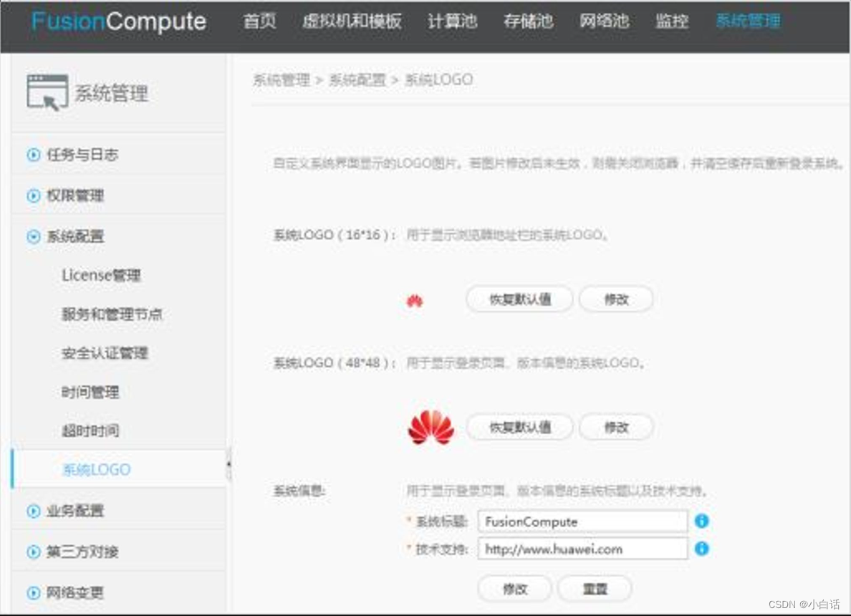The image size is (851, 616).
Task: Click 系统配置 in the breadcrumb
Action: (357, 80)
